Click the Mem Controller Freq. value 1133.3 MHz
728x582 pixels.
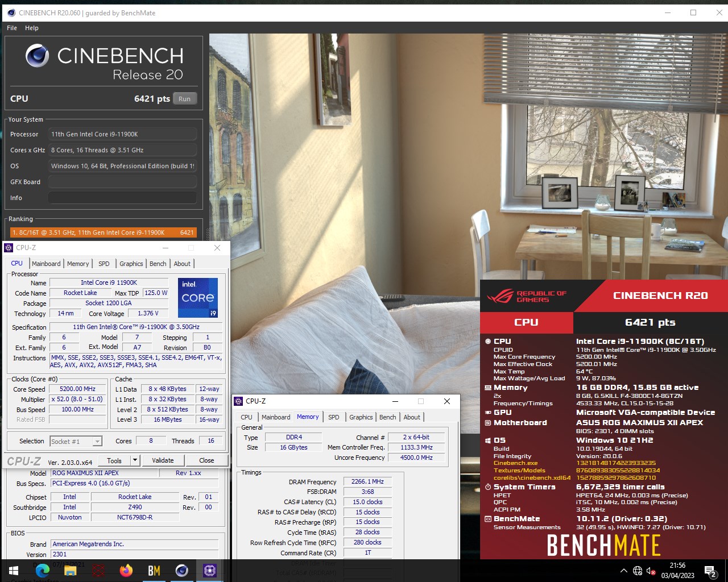(416, 448)
